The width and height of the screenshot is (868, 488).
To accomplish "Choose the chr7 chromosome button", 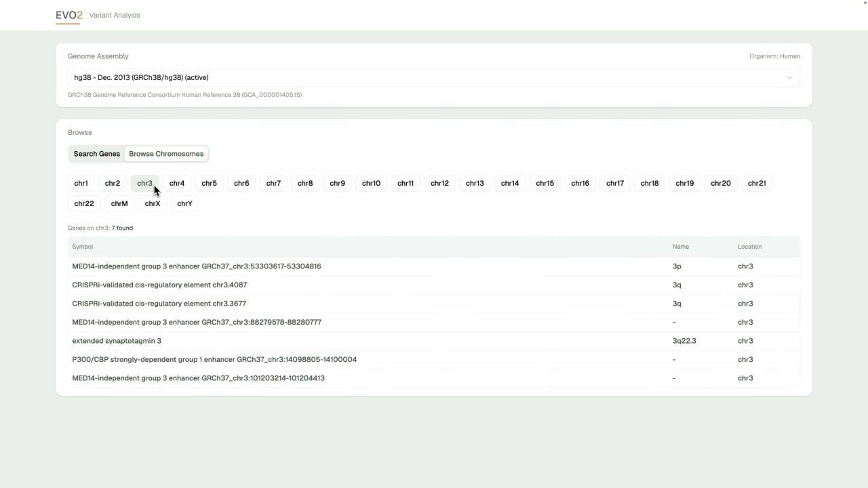I will (273, 184).
